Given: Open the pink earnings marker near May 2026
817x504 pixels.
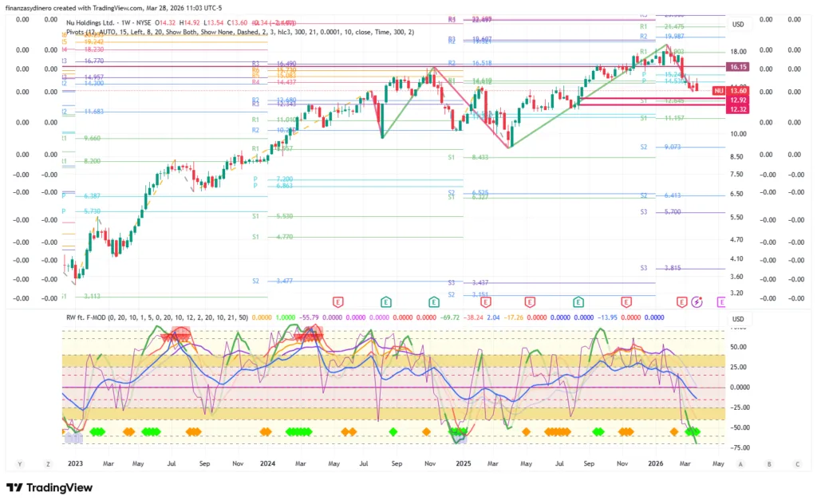Looking at the screenshot, I should [722, 302].
